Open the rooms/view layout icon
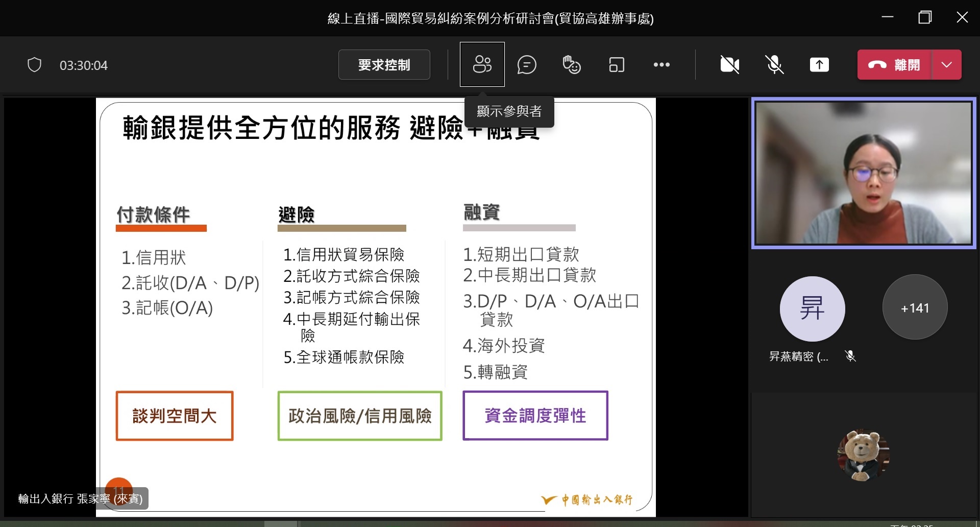 pos(616,65)
